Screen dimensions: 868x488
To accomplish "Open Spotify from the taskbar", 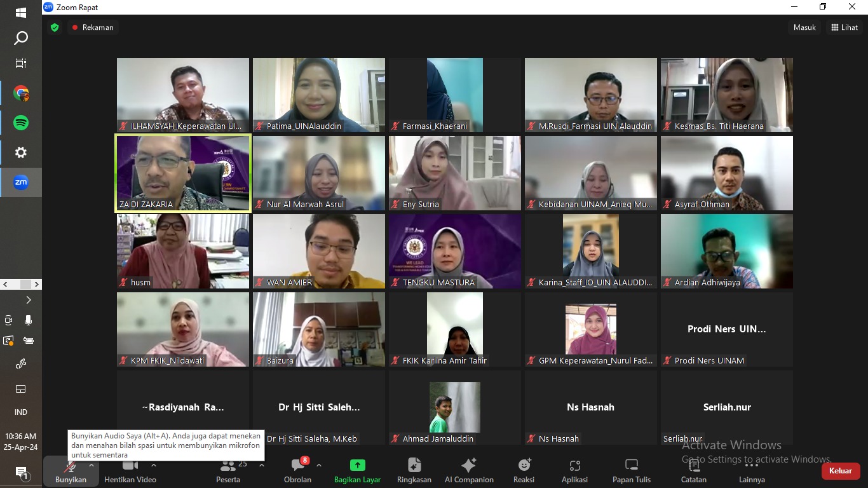I will point(21,123).
